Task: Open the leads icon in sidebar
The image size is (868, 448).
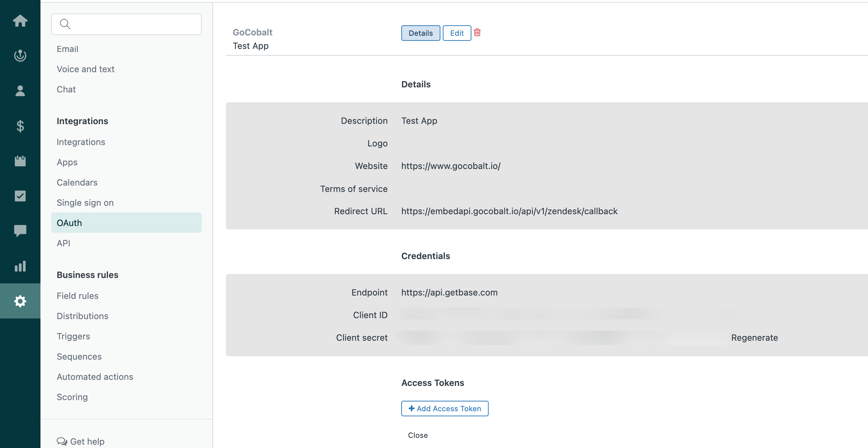Action: point(20,56)
